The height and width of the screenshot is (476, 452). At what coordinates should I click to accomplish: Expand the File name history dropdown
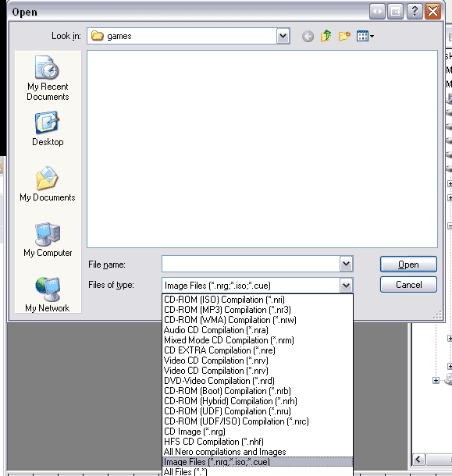(x=346, y=264)
